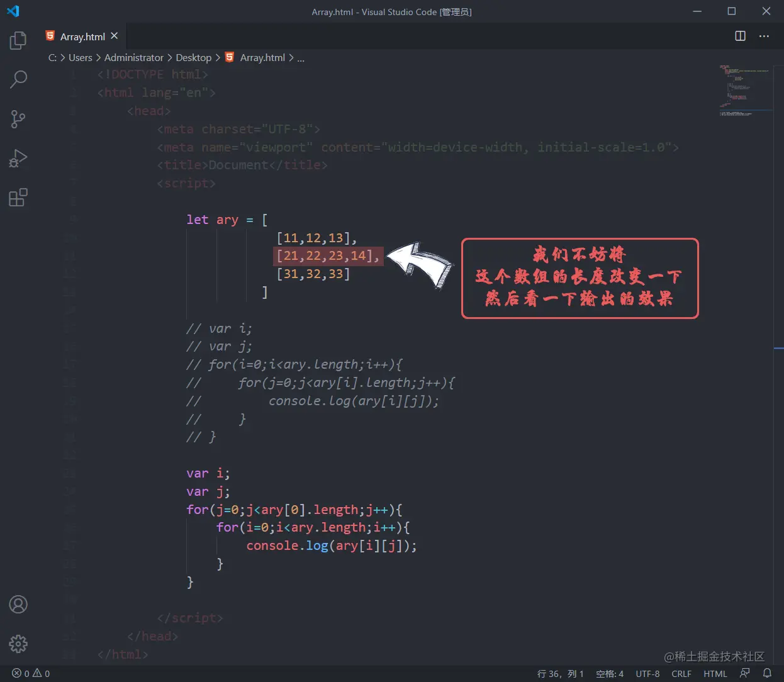This screenshot has height=682, width=784.
Task: Click the lone ']' closing bracket line
Action: point(265,292)
